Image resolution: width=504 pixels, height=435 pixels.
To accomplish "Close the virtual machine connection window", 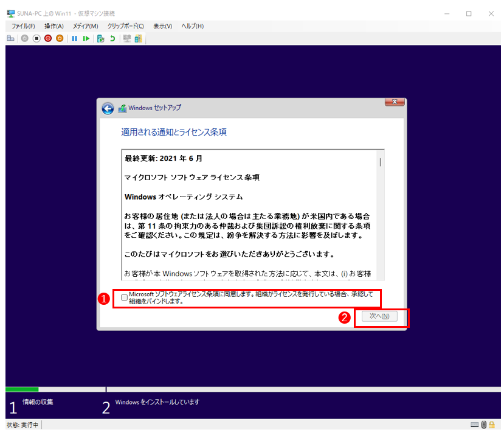I will click(x=491, y=13).
